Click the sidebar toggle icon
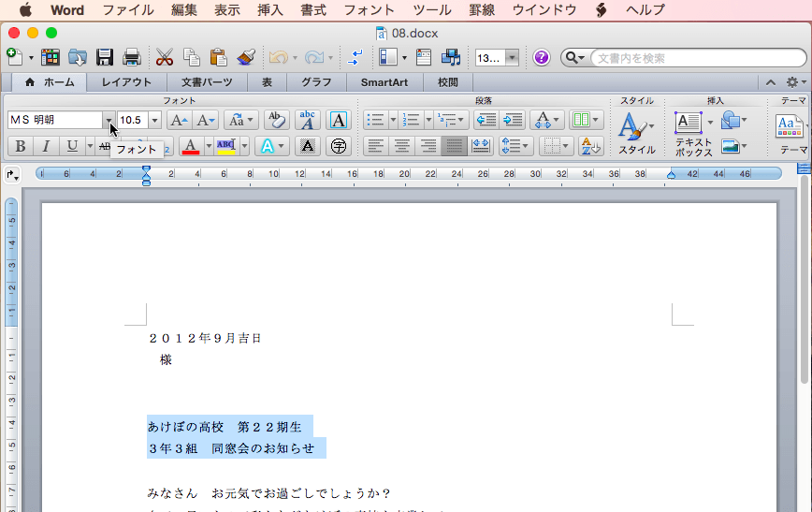The height and width of the screenshot is (512, 812). point(387,57)
